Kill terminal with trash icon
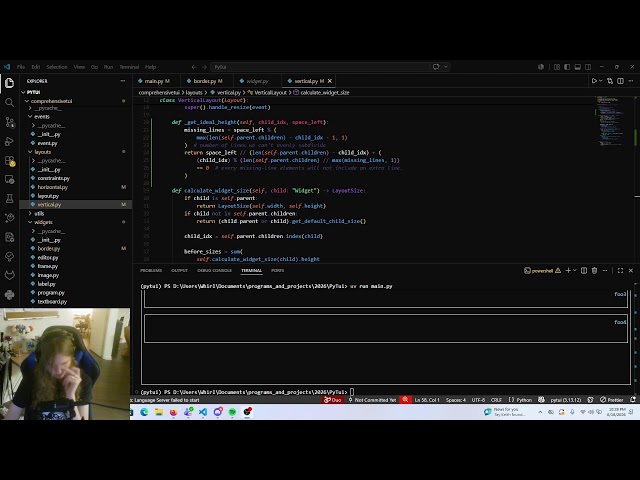 pos(595,270)
